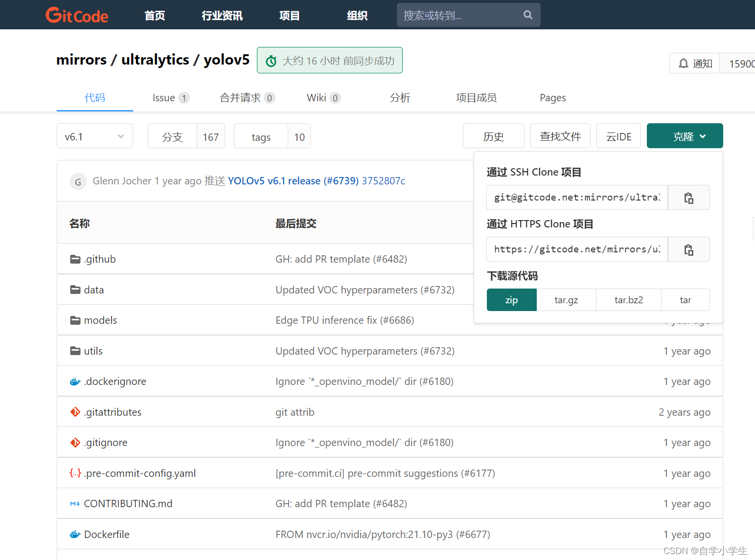This screenshot has height=560, width=755.
Task: Copy the HTTPS clone URL
Action: [688, 249]
